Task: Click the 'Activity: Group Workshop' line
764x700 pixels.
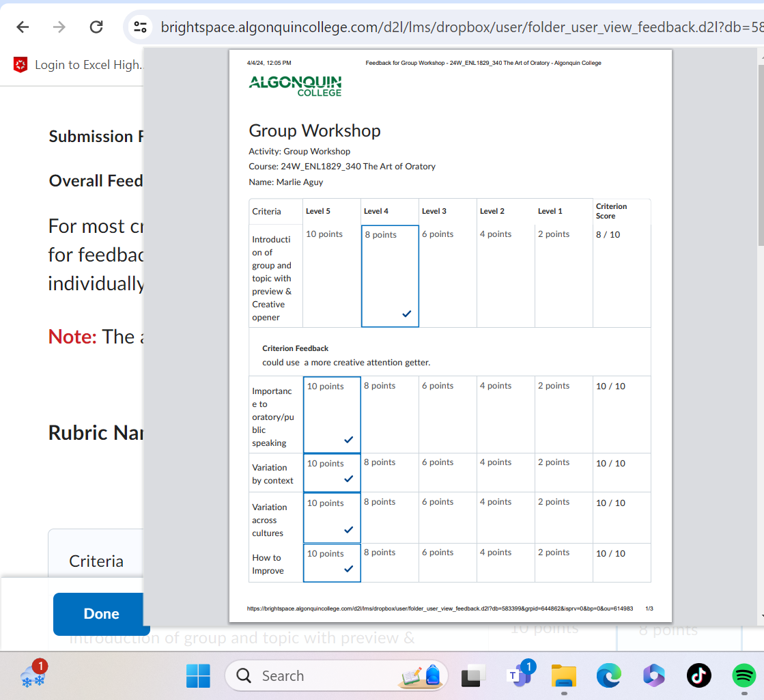Action: coord(299,151)
